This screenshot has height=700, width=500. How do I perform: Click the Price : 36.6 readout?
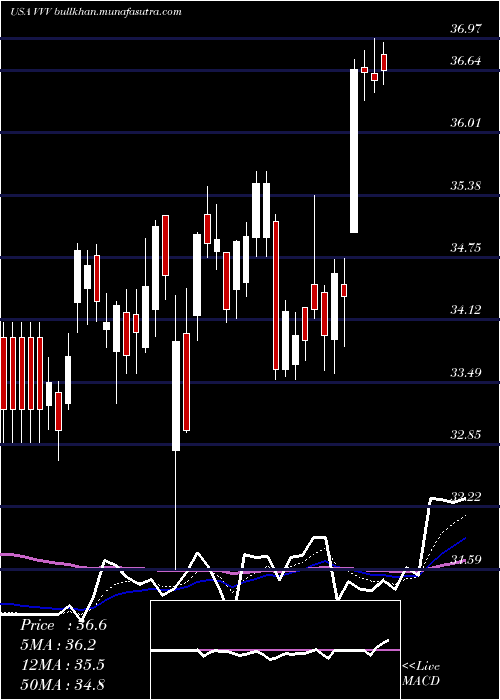(63, 625)
